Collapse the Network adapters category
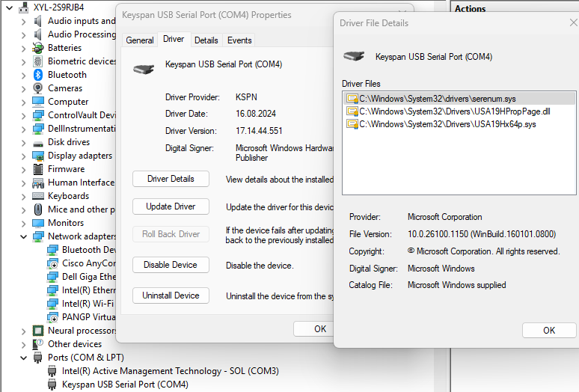This screenshot has width=579, height=392. point(24,236)
